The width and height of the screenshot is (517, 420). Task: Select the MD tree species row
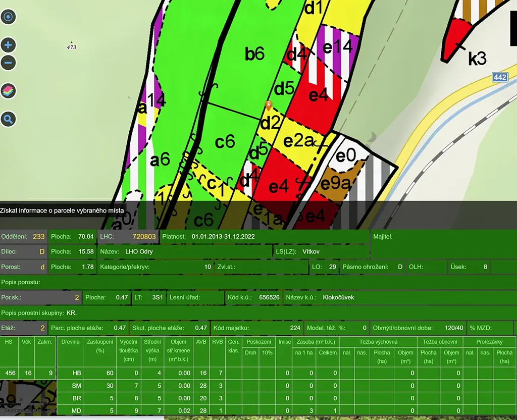(x=76, y=410)
